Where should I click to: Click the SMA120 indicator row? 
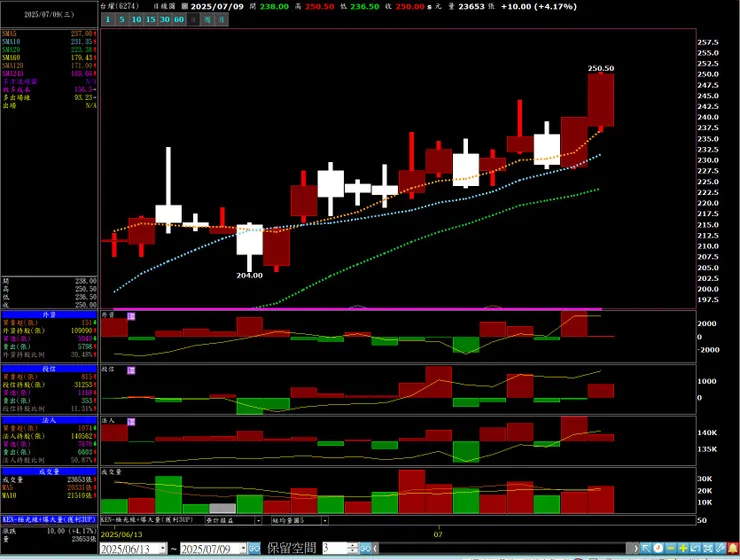(x=49, y=66)
